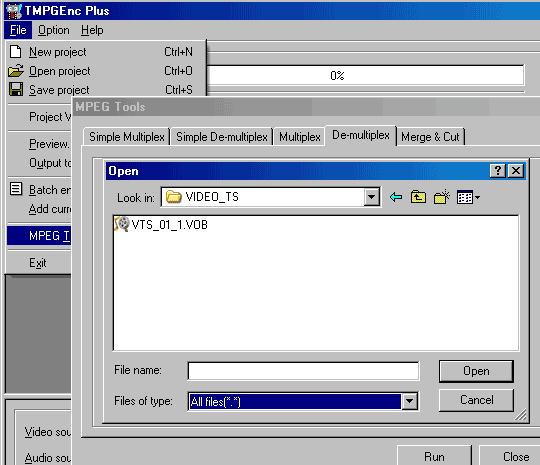Choose Exit from File menu
The height and width of the screenshot is (465, 540).
[x=38, y=263]
